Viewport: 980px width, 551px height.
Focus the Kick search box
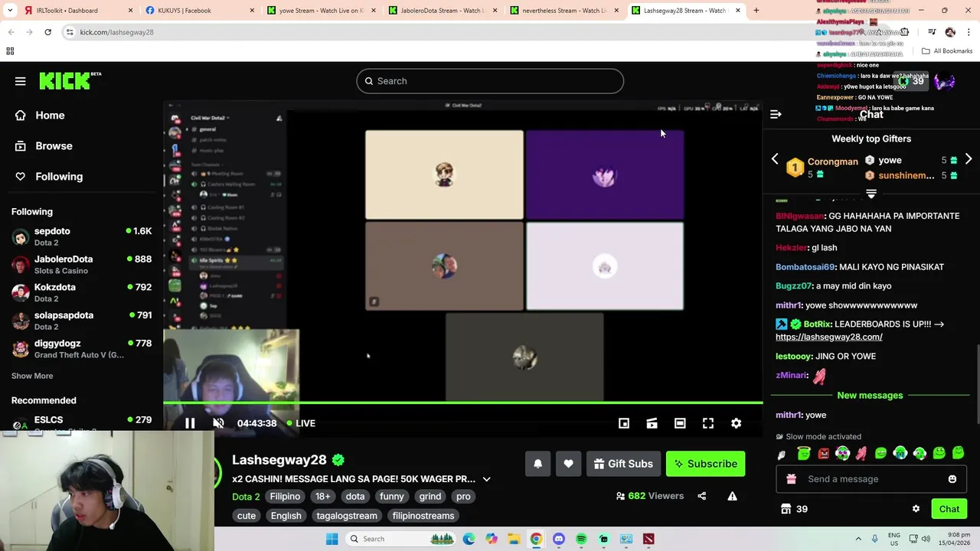point(490,81)
